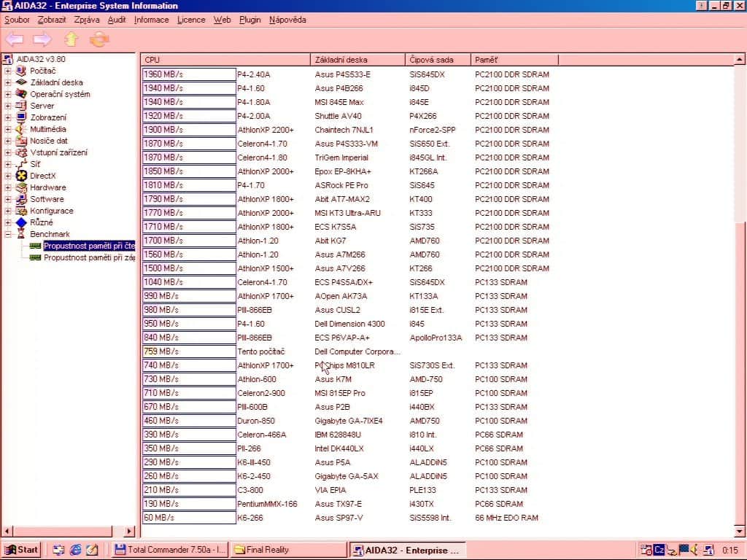Viewport: 747px width, 560px height.
Task: Click the Server icon in tree
Action: tap(21, 106)
